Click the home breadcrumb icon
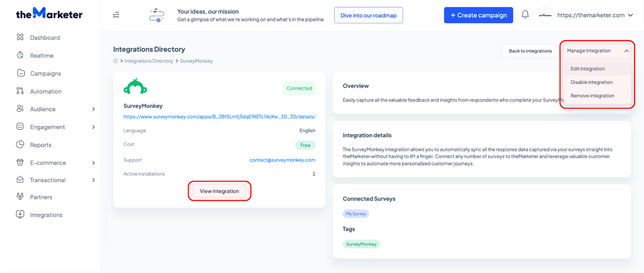 tap(115, 61)
